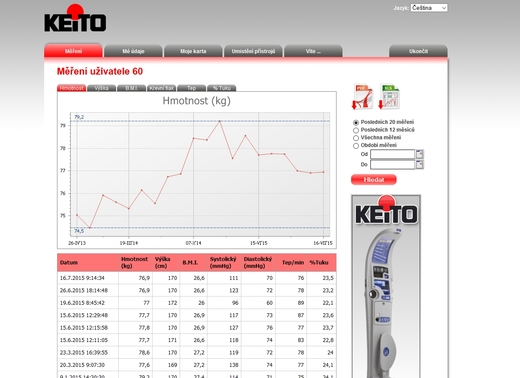Download measurements as PDF file

click(x=362, y=97)
